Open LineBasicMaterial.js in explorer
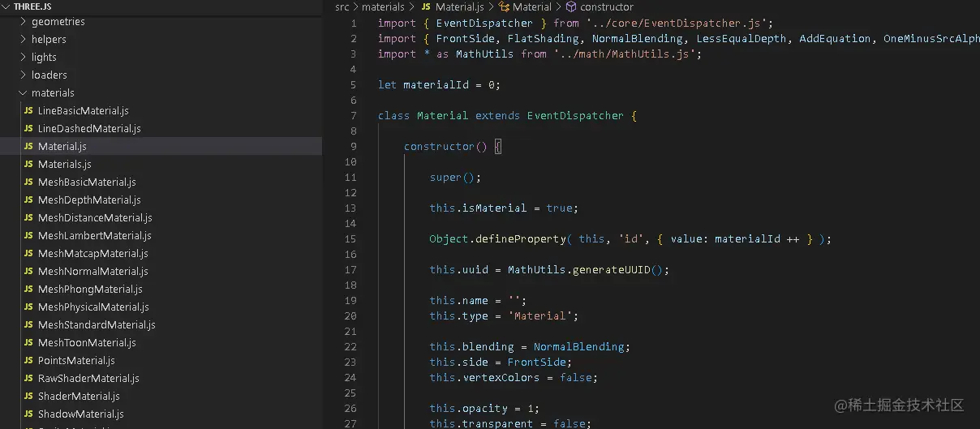Viewport: 980px width, 429px height. click(x=83, y=110)
